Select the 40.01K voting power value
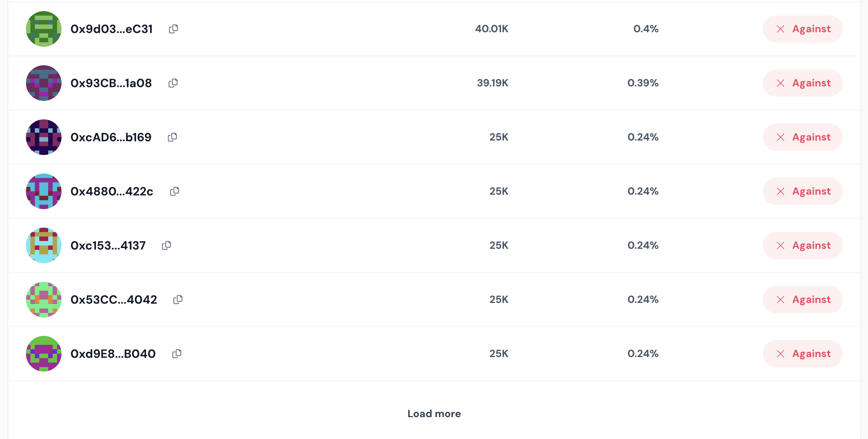 pos(492,29)
